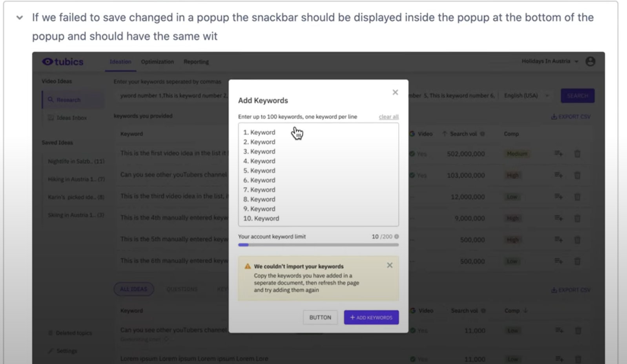
Task: Click the Export CSV download icon
Action: point(554,116)
